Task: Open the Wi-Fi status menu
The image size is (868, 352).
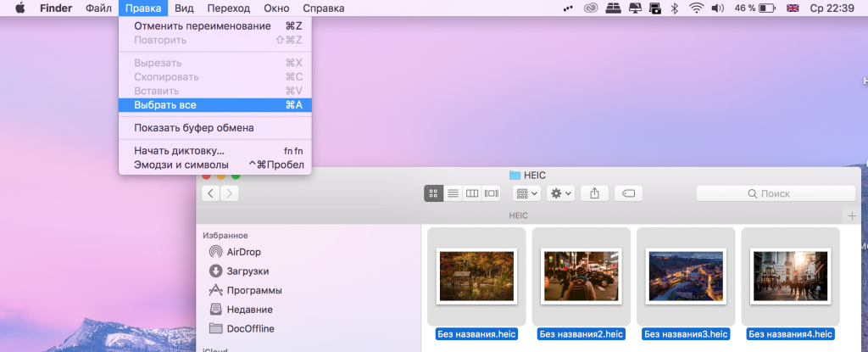Action: 697,8
